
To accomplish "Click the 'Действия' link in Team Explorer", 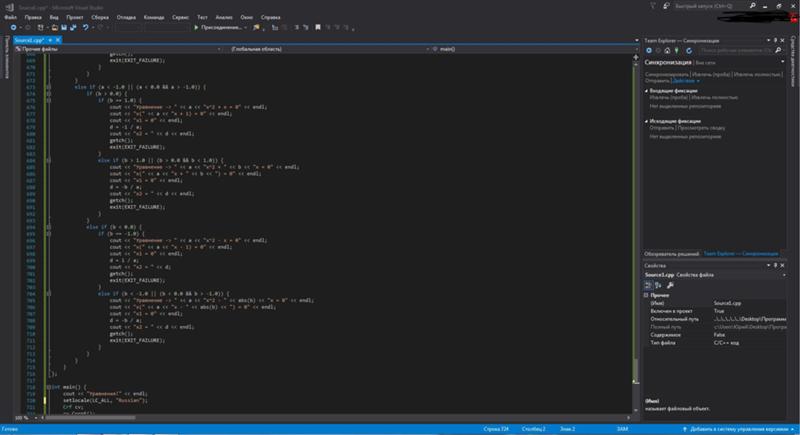I will click(x=686, y=80).
